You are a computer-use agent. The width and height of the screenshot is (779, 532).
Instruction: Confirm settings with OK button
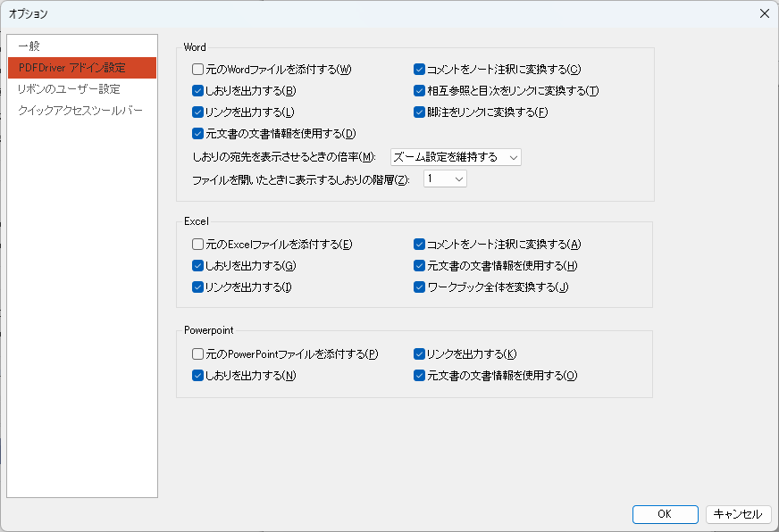[x=666, y=514]
